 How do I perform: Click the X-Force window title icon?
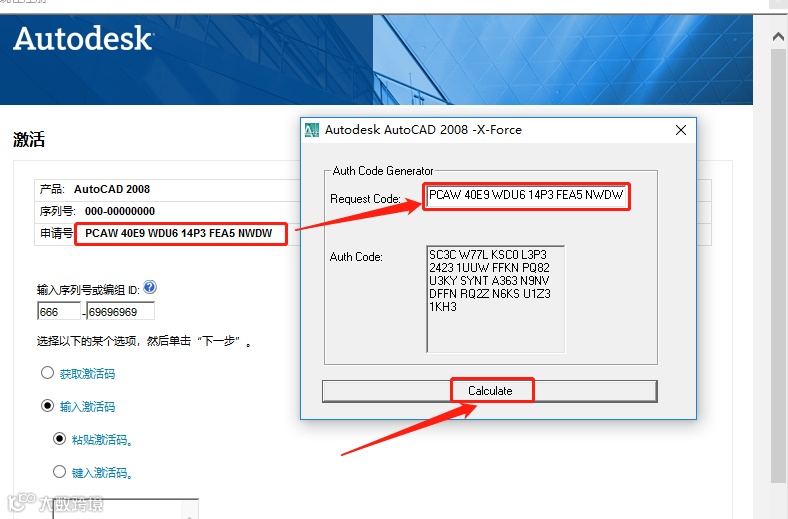point(312,130)
